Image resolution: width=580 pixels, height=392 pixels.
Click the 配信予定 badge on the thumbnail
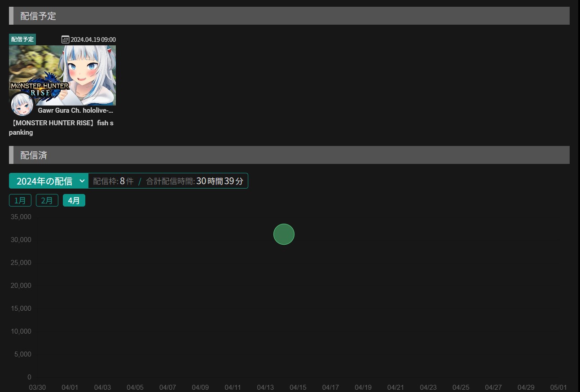pyautogui.click(x=22, y=40)
